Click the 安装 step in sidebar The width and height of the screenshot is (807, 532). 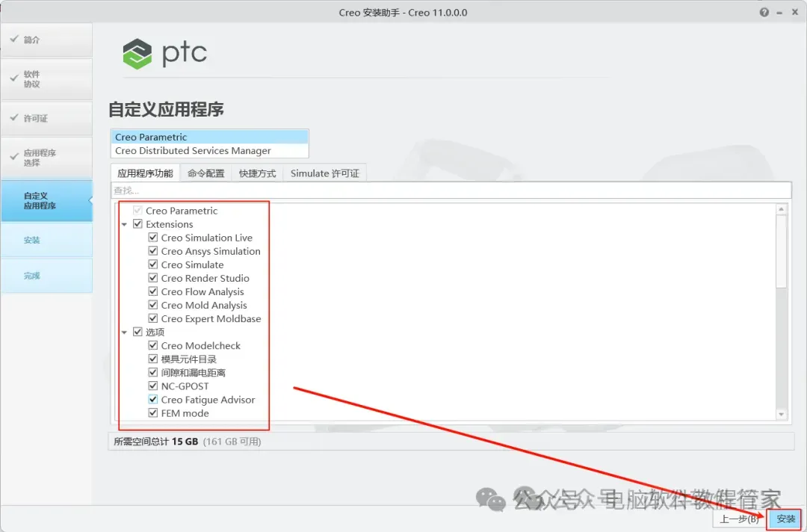47,240
